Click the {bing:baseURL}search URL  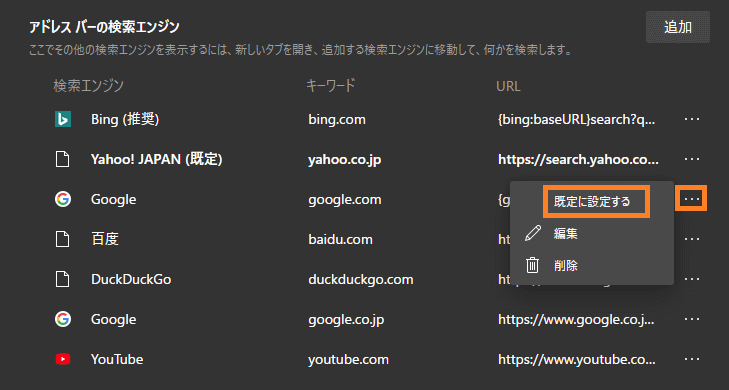577,120
